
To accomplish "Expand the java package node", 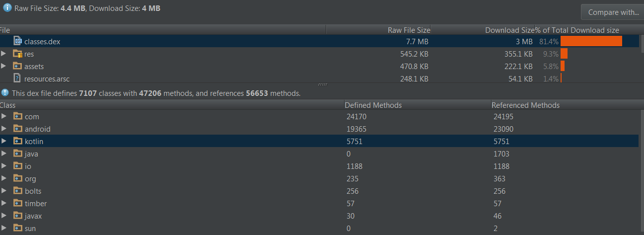I will pyautogui.click(x=4, y=154).
